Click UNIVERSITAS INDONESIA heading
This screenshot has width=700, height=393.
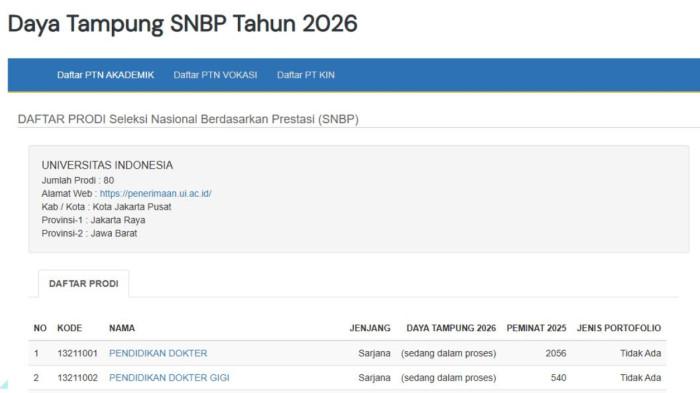point(107,165)
